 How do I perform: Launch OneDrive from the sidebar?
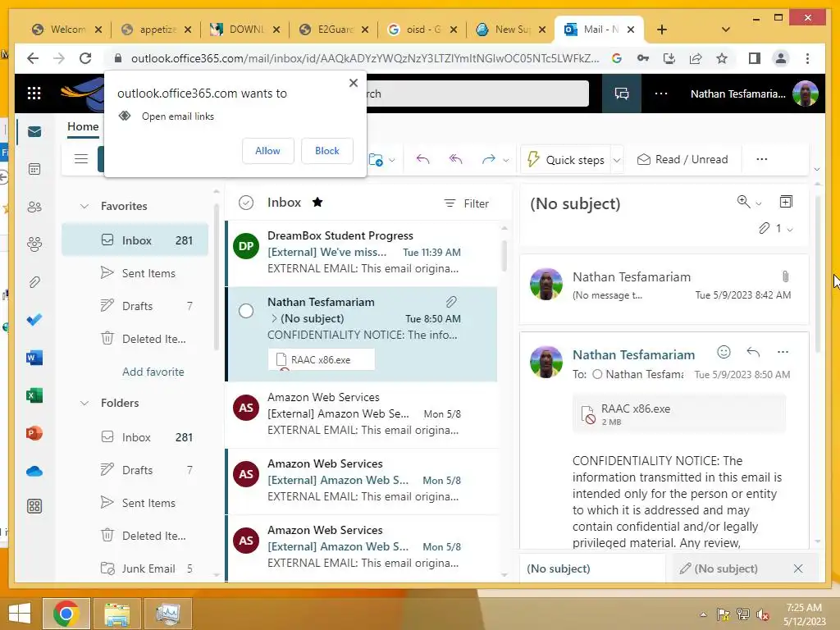(34, 471)
